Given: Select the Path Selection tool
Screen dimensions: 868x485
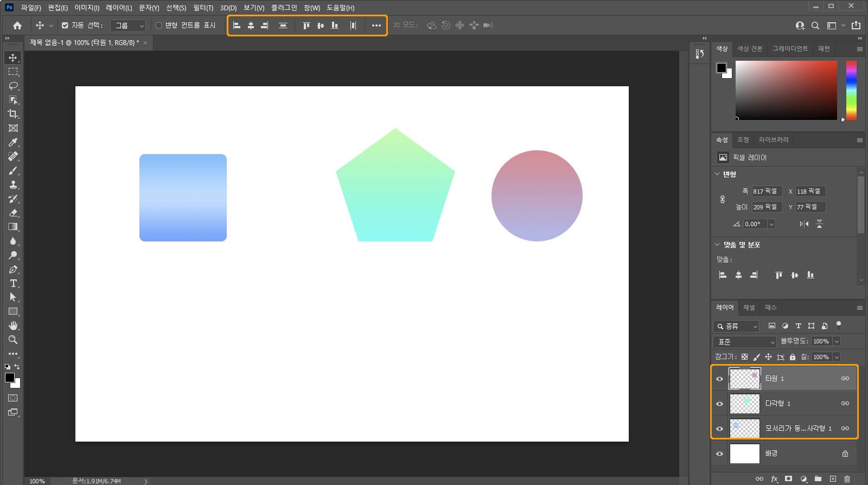Looking at the screenshot, I should point(13,297).
